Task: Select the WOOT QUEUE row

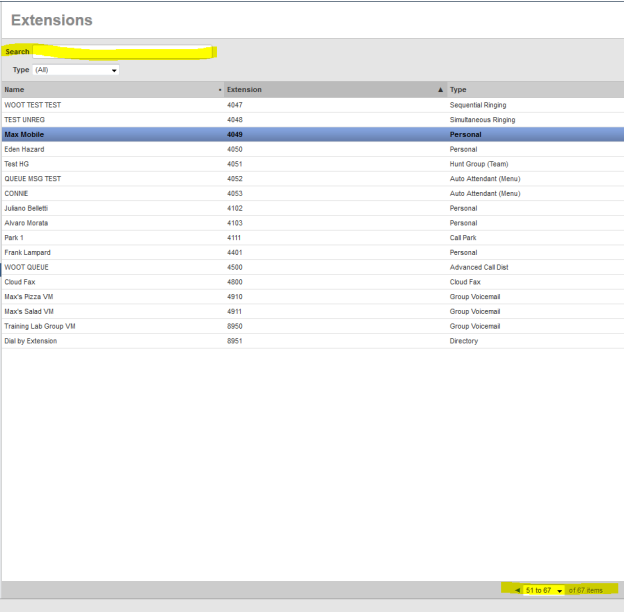Action: (x=313, y=267)
